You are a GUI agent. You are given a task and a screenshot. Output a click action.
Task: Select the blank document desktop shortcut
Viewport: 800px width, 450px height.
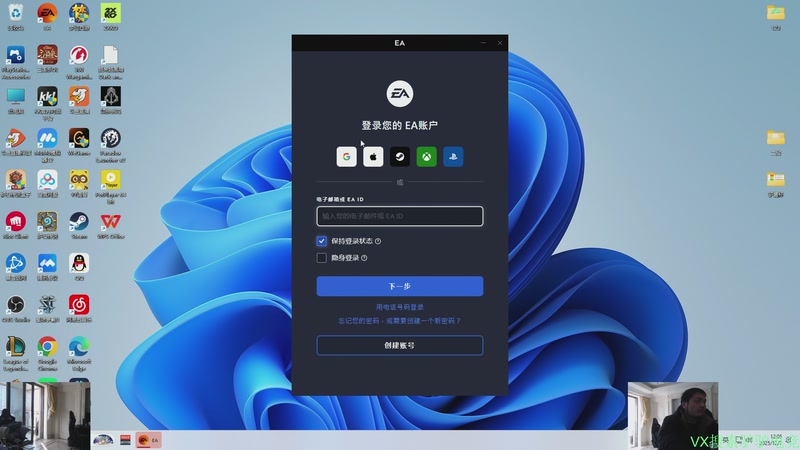point(111,62)
